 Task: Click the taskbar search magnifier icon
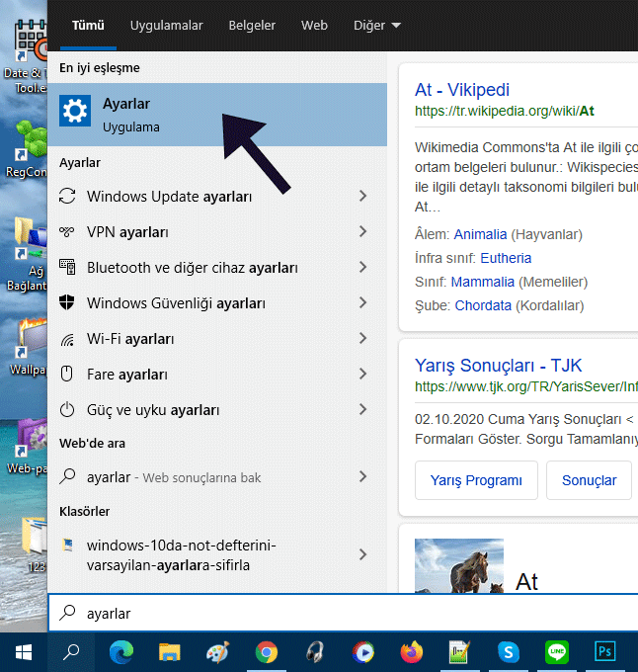(71, 652)
